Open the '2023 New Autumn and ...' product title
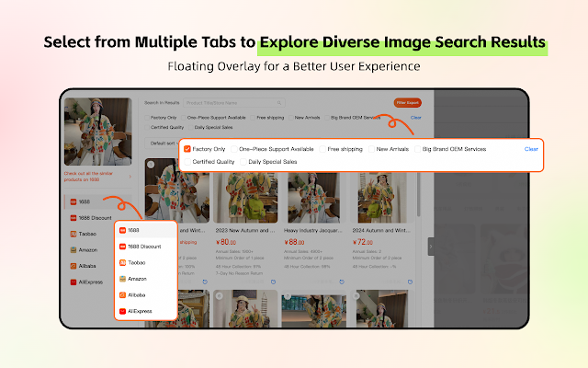Image resolution: width=588 pixels, height=368 pixels. coord(245,230)
